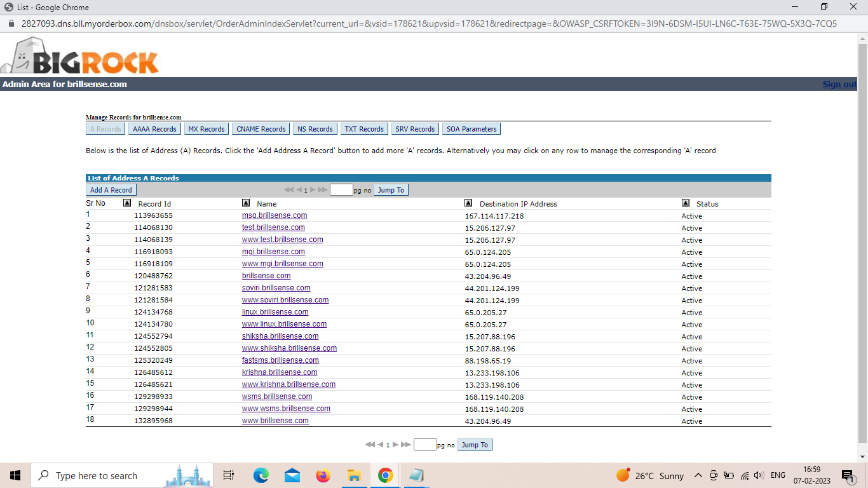Select the TXT Records tab
Viewport: 868px width, 488px height.
point(364,129)
